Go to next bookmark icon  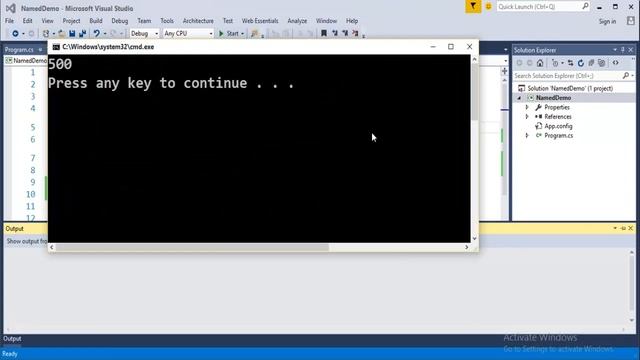coord(345,33)
